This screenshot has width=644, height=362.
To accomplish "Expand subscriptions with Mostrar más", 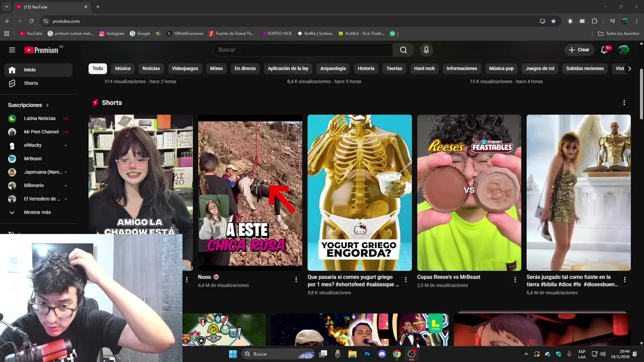I will (37, 212).
